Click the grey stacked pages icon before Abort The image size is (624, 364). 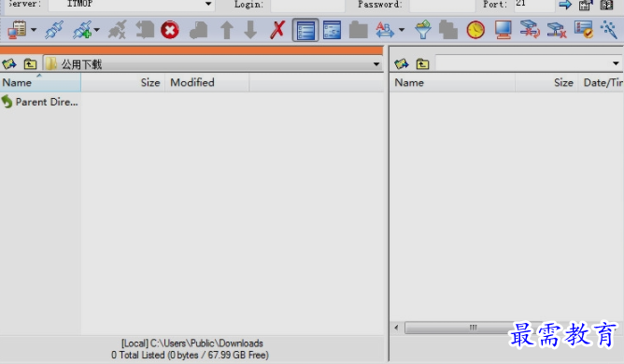pyautogui.click(x=145, y=30)
